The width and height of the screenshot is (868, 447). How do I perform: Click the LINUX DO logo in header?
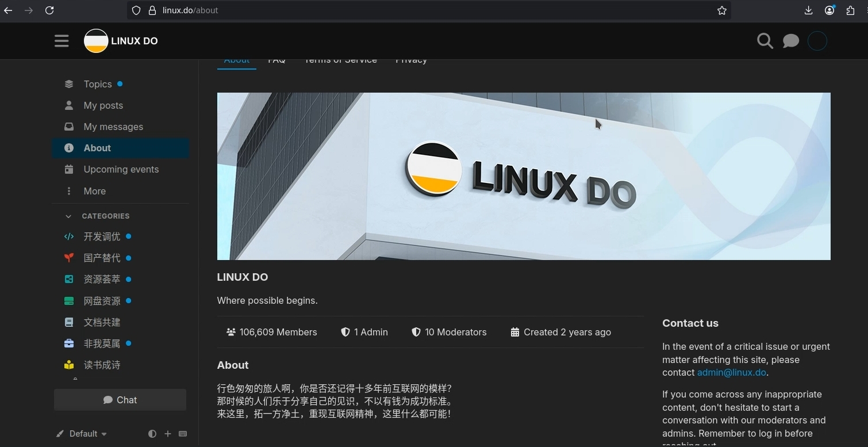pyautogui.click(x=121, y=41)
